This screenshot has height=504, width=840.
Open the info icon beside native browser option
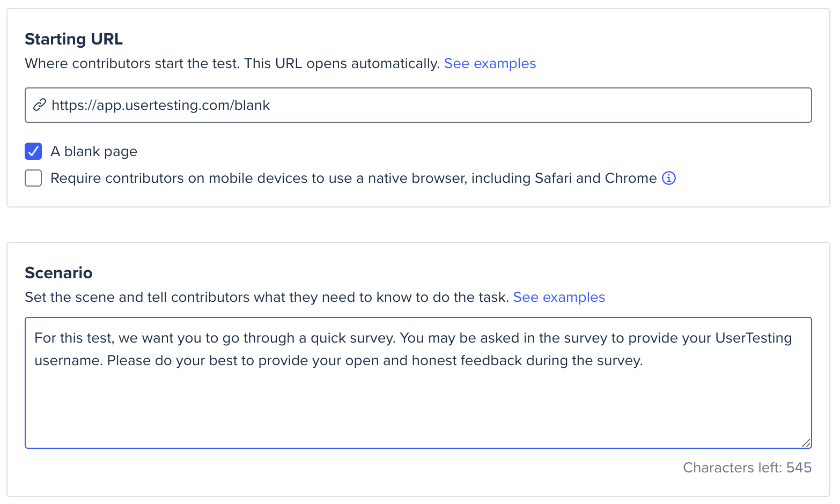tap(669, 178)
